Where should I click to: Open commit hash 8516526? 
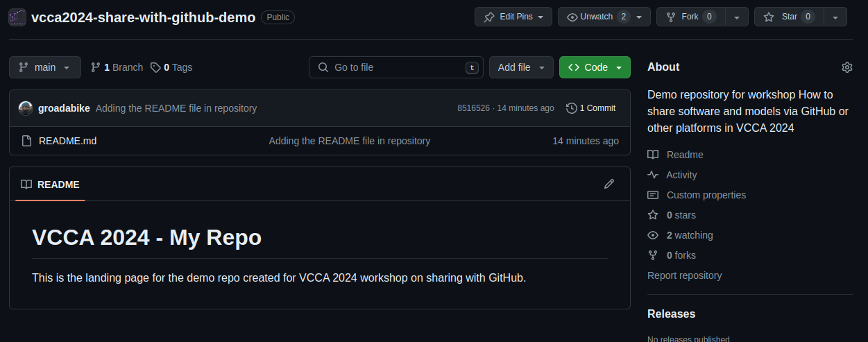click(473, 108)
